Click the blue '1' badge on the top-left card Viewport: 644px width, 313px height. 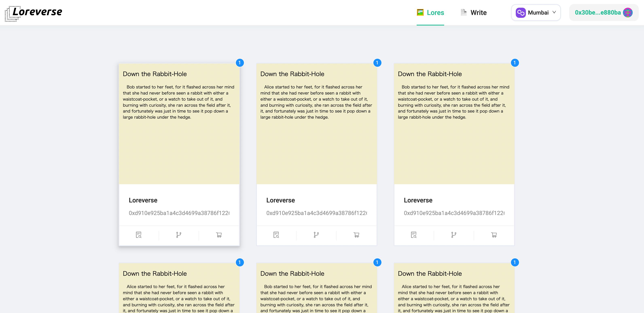239,63
